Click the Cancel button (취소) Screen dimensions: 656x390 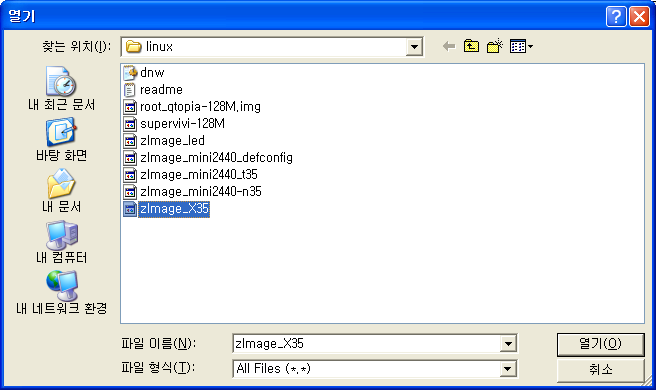click(x=600, y=369)
